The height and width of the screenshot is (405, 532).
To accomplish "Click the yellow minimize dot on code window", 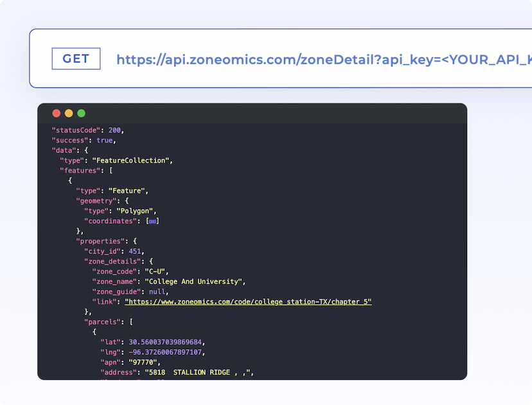I will (x=69, y=113).
